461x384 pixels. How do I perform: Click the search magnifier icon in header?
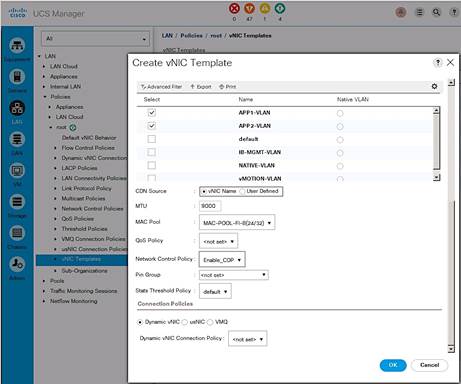pos(436,12)
